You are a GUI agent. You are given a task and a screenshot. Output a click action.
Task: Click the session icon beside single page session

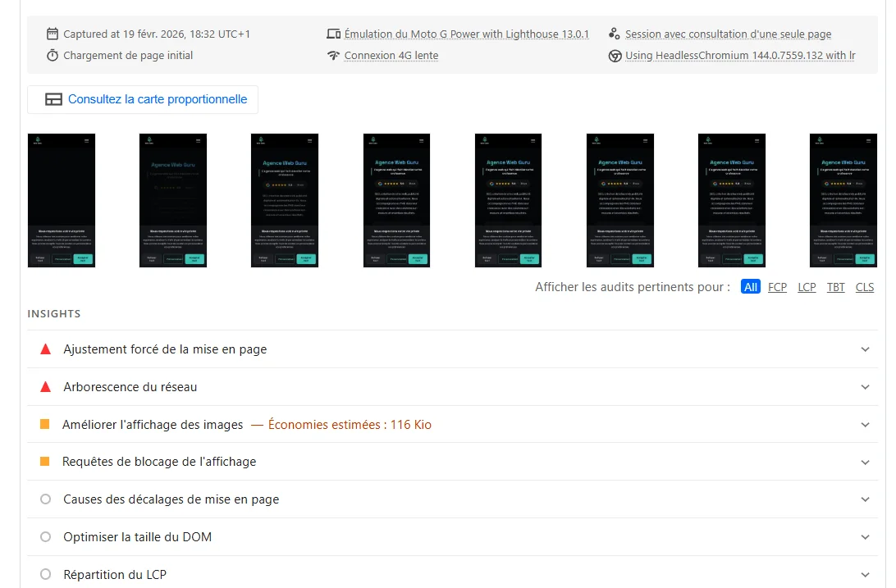615,34
